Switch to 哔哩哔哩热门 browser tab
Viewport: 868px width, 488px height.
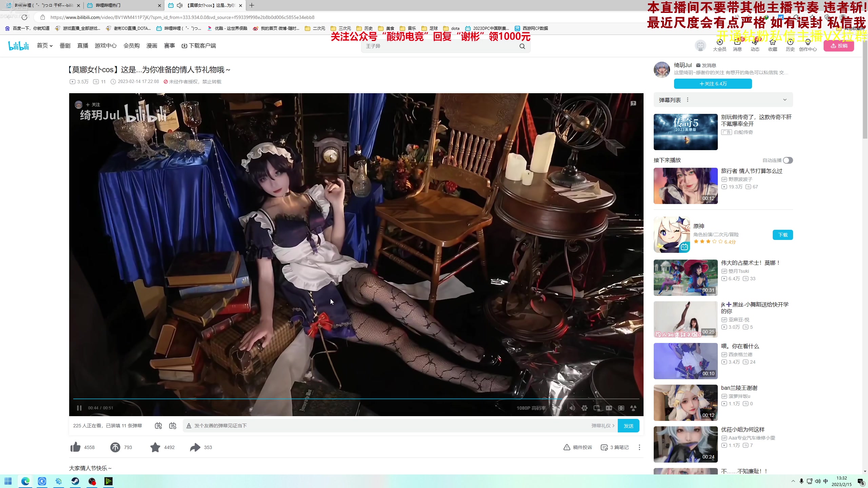tap(124, 5)
